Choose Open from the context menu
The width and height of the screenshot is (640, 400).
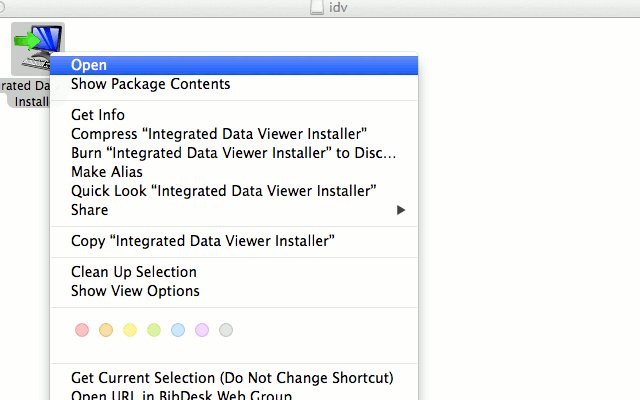pos(89,65)
